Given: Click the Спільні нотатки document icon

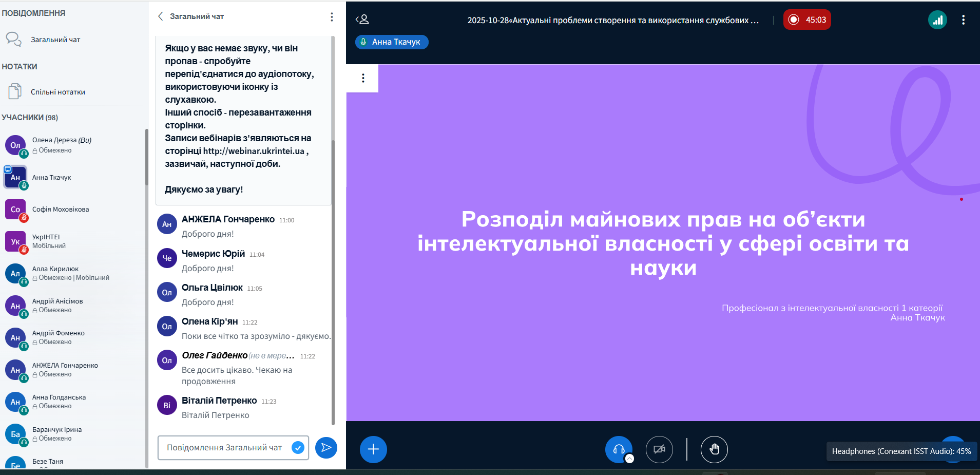Looking at the screenshot, I should pos(14,92).
